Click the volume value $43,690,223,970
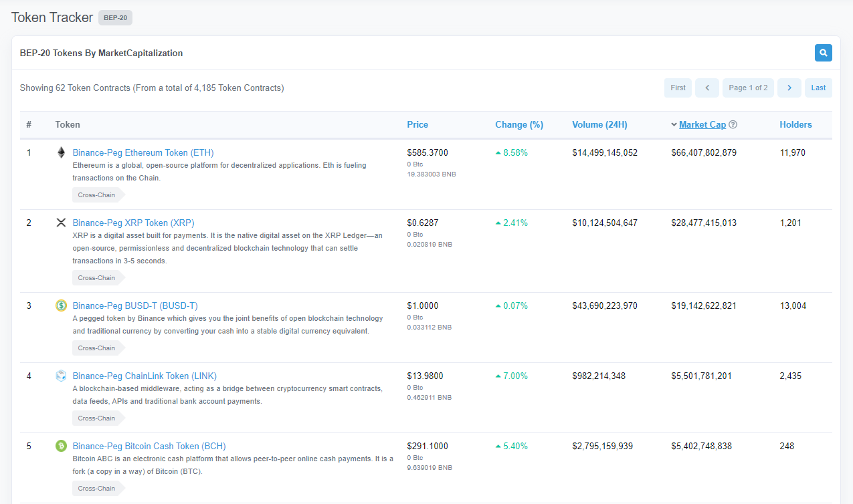The width and height of the screenshot is (853, 504). [605, 305]
